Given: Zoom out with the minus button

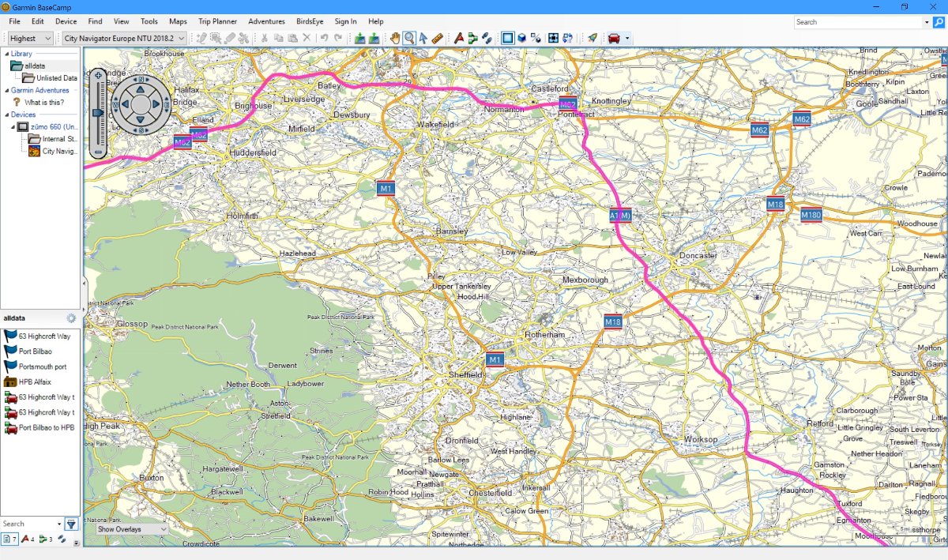Looking at the screenshot, I should pyautogui.click(x=98, y=152).
